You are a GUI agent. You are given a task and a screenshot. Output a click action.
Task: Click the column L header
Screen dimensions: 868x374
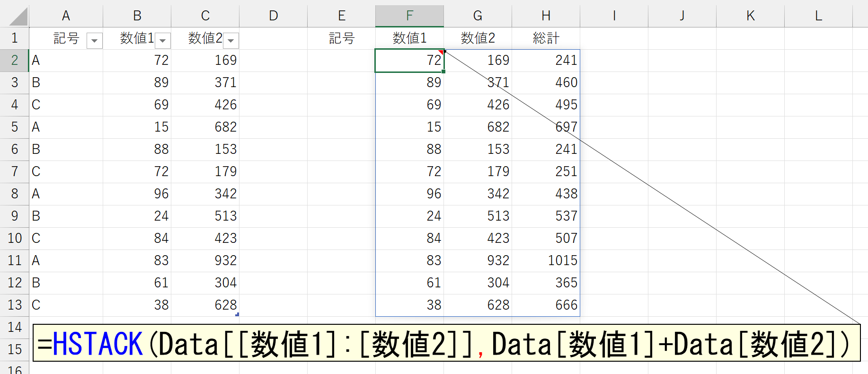818,16
